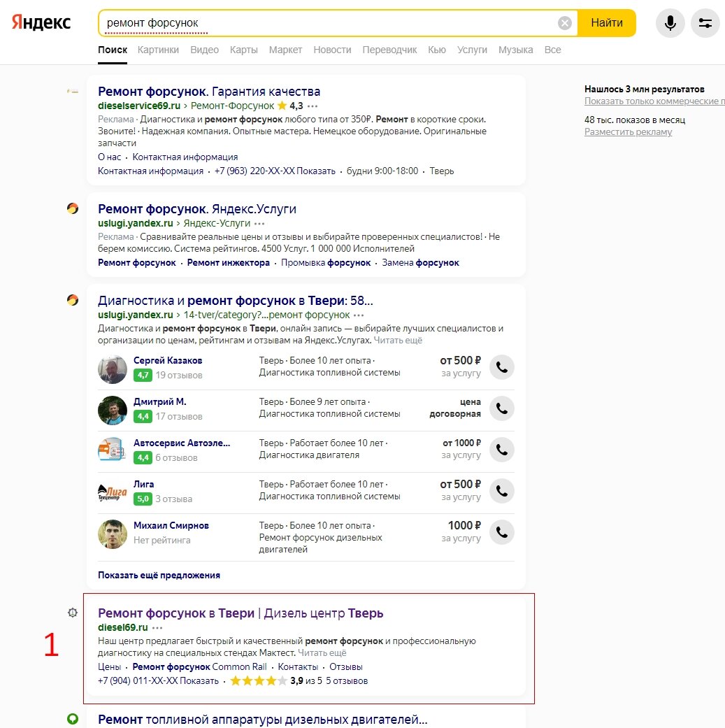Click the 4,7 rating badge of Сергей Казаков

143,375
